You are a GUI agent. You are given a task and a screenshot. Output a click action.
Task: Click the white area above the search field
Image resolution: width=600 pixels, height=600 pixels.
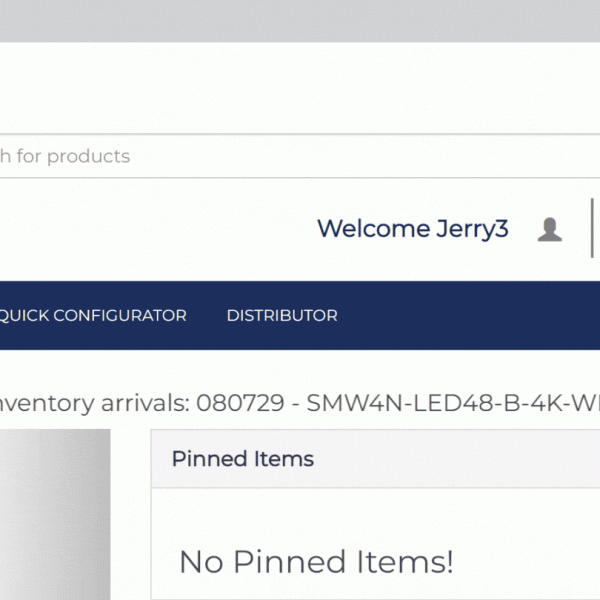(x=300, y=90)
